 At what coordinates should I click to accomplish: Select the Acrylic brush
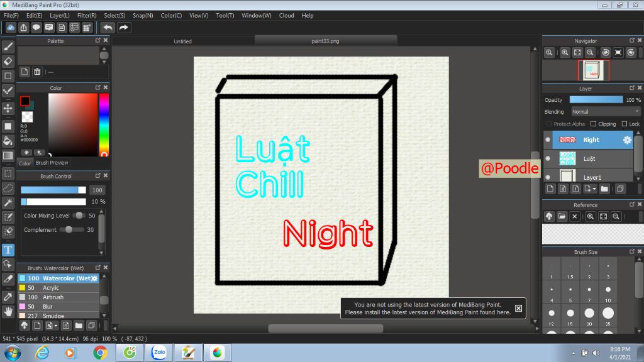(x=58, y=288)
